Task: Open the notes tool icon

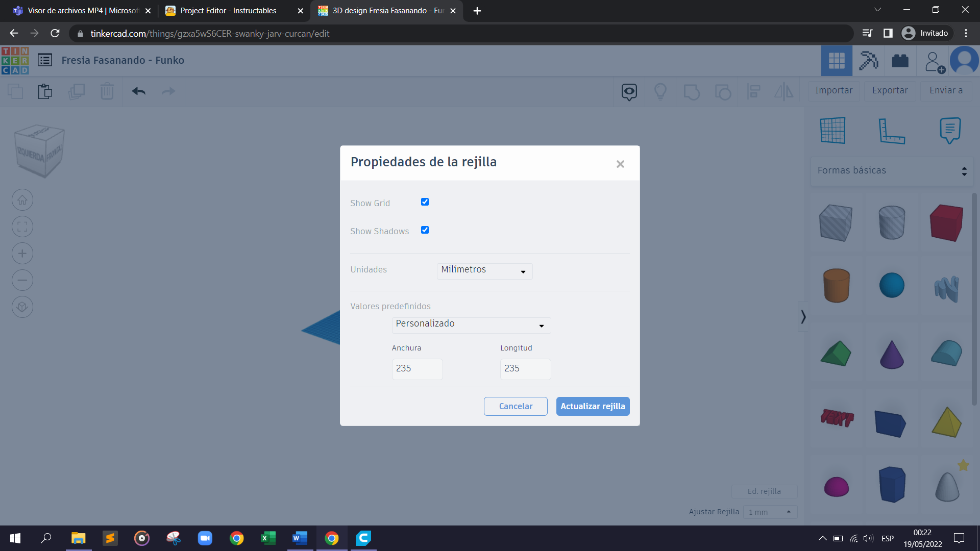Action: coord(950,131)
